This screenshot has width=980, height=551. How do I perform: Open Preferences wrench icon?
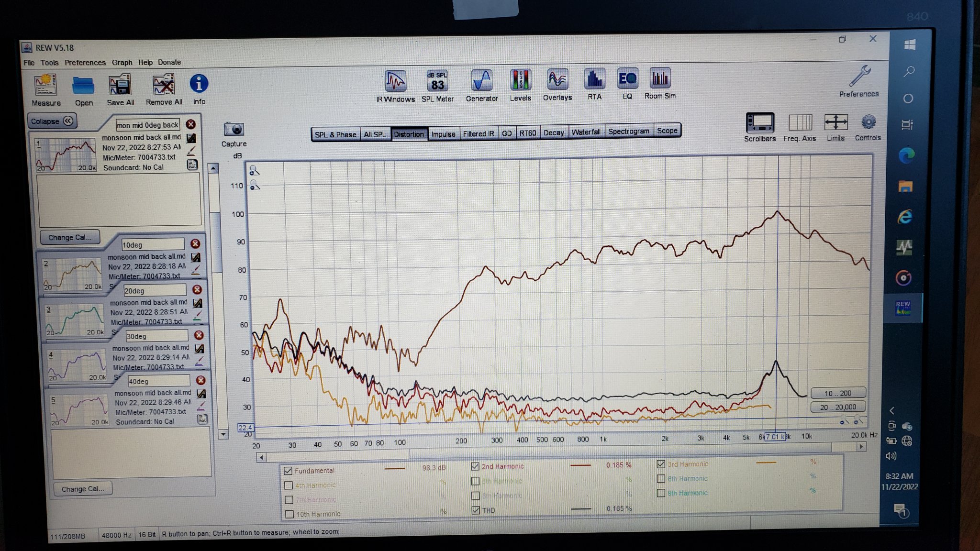click(x=859, y=81)
